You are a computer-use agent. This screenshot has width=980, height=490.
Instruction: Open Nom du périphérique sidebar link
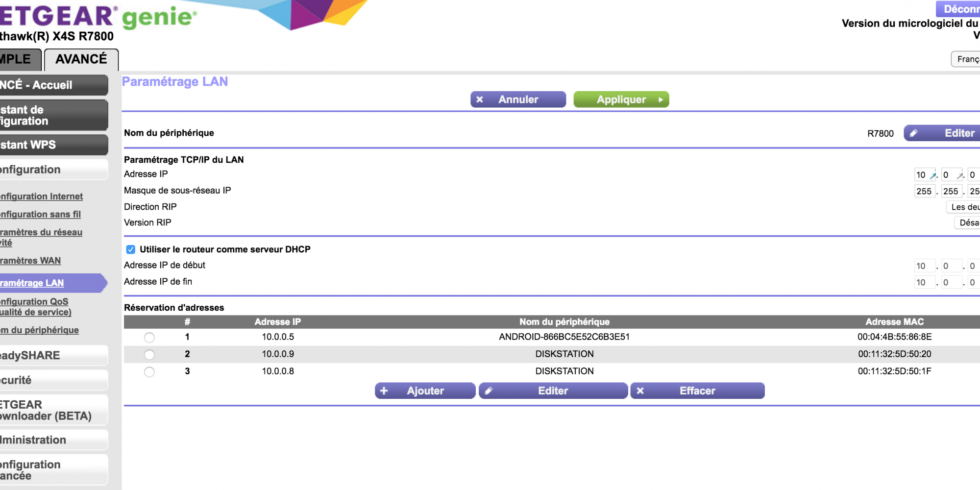click(x=39, y=330)
